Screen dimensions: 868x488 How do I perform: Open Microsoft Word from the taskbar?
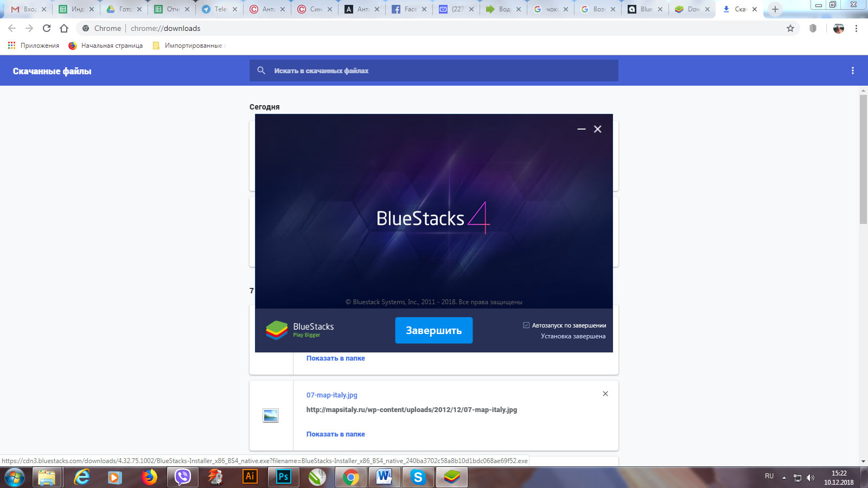384,477
